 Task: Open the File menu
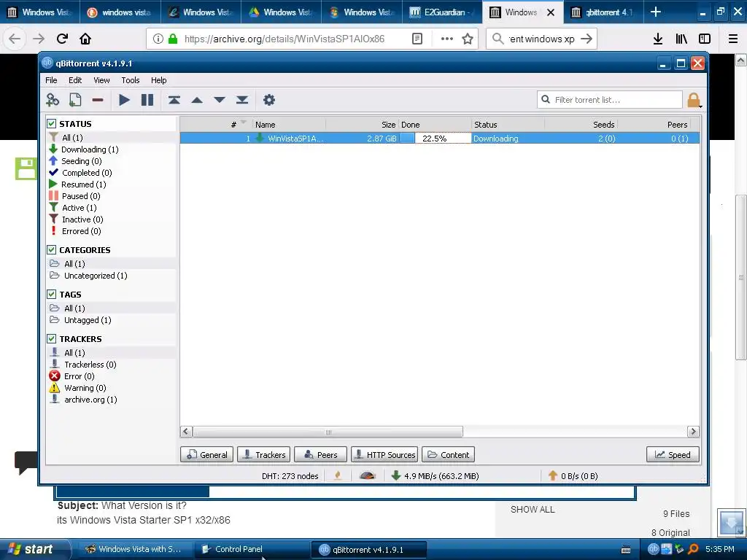(51, 80)
